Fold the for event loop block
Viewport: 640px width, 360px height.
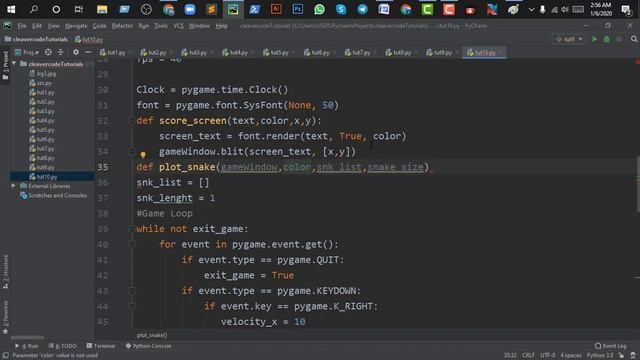coord(132,244)
